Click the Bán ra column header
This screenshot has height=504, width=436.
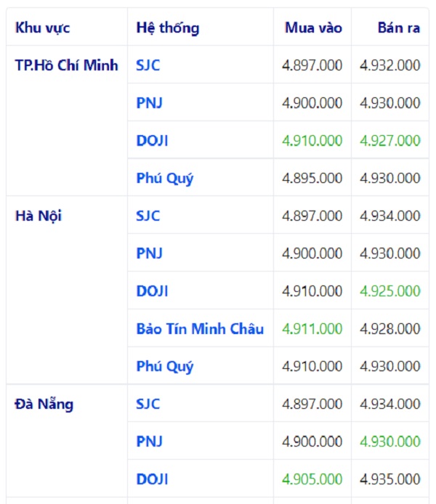click(398, 28)
